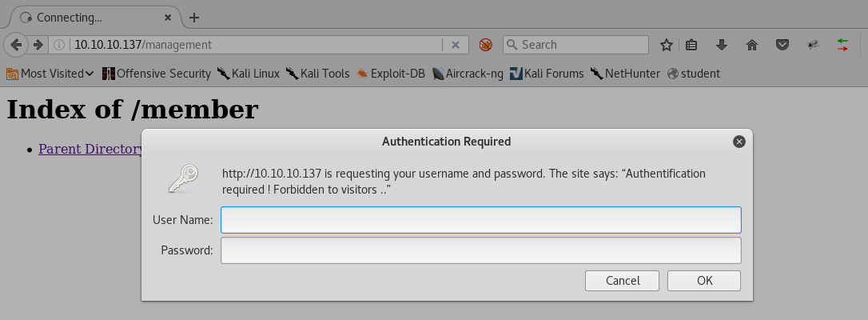Image resolution: width=868 pixels, height=320 pixels.
Task: Focus the Password input field
Action: tap(480, 250)
